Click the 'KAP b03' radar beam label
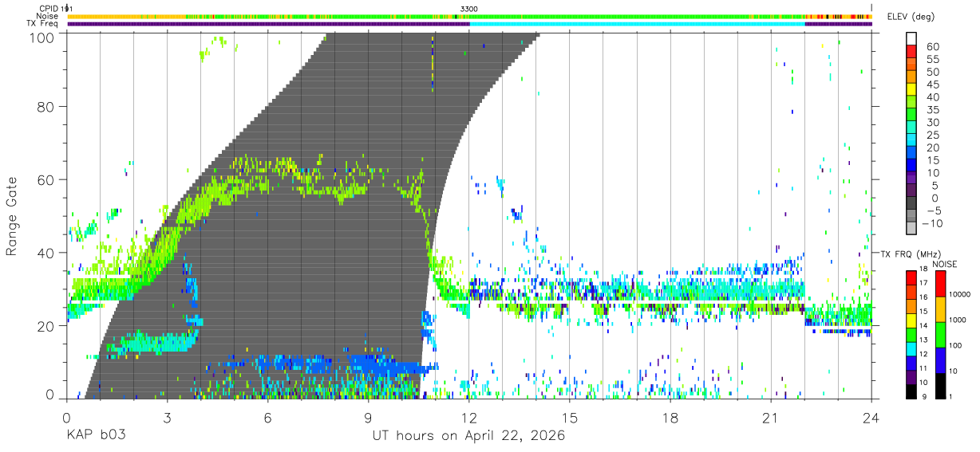 tap(96, 436)
